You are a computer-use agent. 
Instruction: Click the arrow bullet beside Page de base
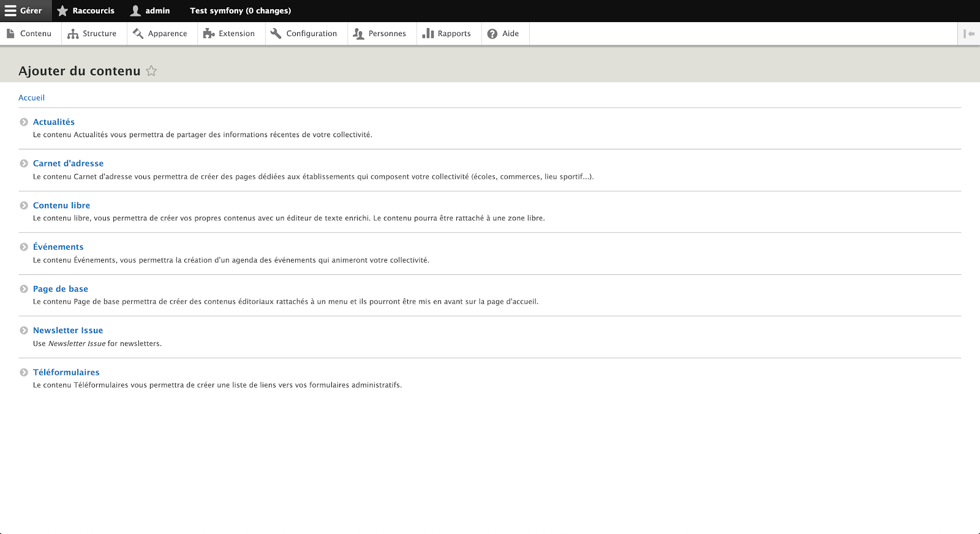click(24, 289)
